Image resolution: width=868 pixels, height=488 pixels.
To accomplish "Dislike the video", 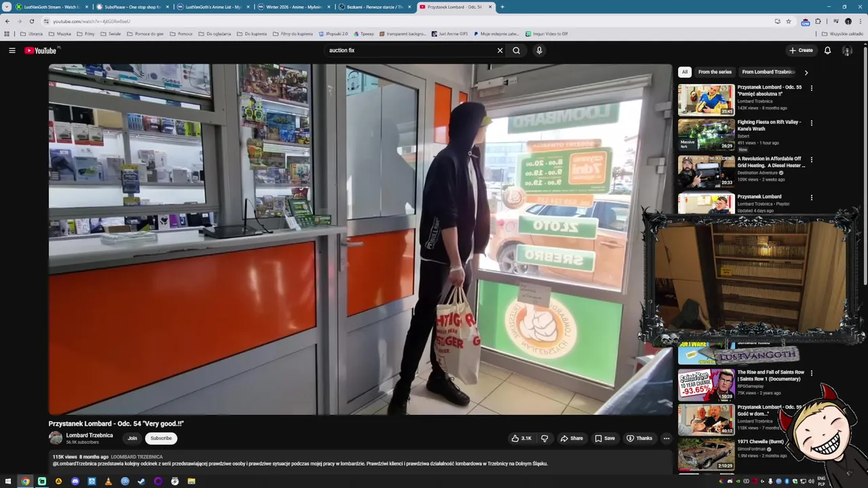I will pos(545,439).
